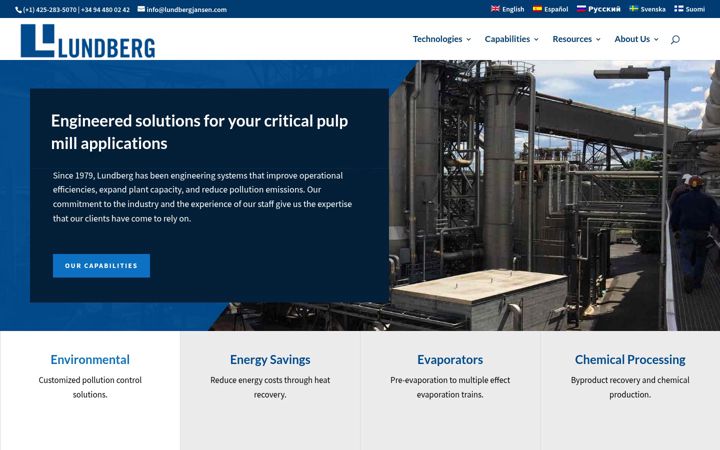Image resolution: width=720 pixels, height=450 pixels.
Task: Click the Lundberg logo
Action: point(88,41)
